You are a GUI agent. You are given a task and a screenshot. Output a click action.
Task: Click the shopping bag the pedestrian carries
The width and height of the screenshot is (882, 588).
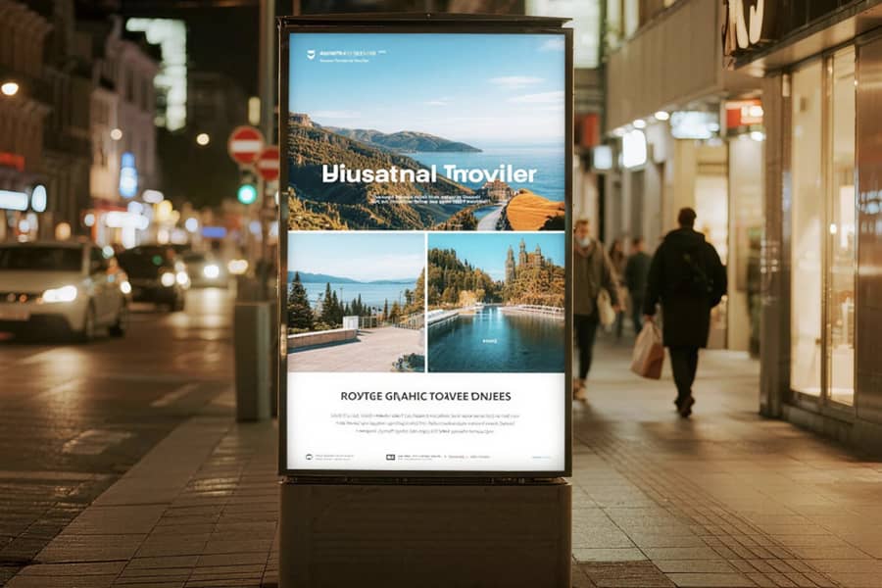pos(648,351)
